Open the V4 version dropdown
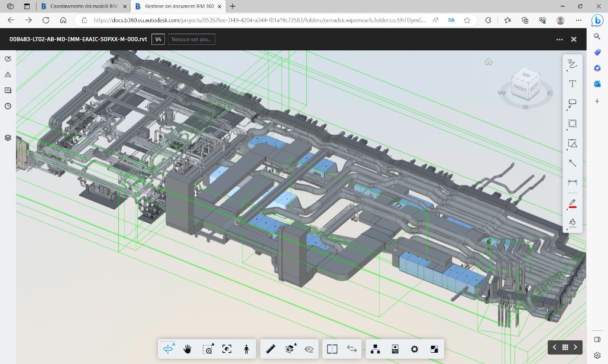The image size is (608, 364). coord(158,40)
